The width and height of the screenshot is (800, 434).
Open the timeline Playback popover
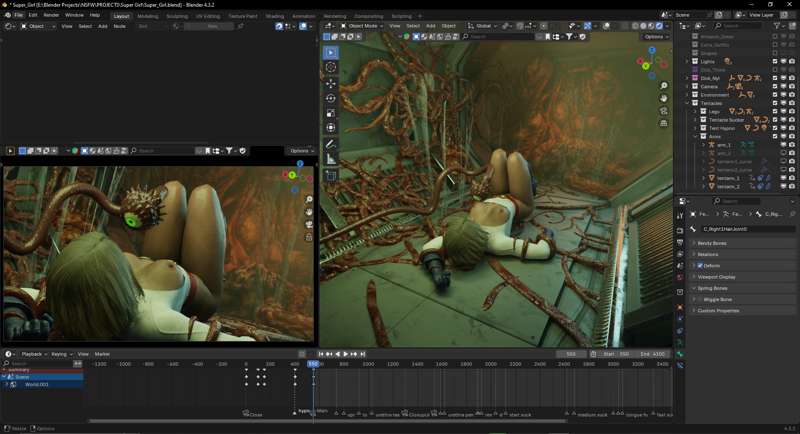point(33,354)
